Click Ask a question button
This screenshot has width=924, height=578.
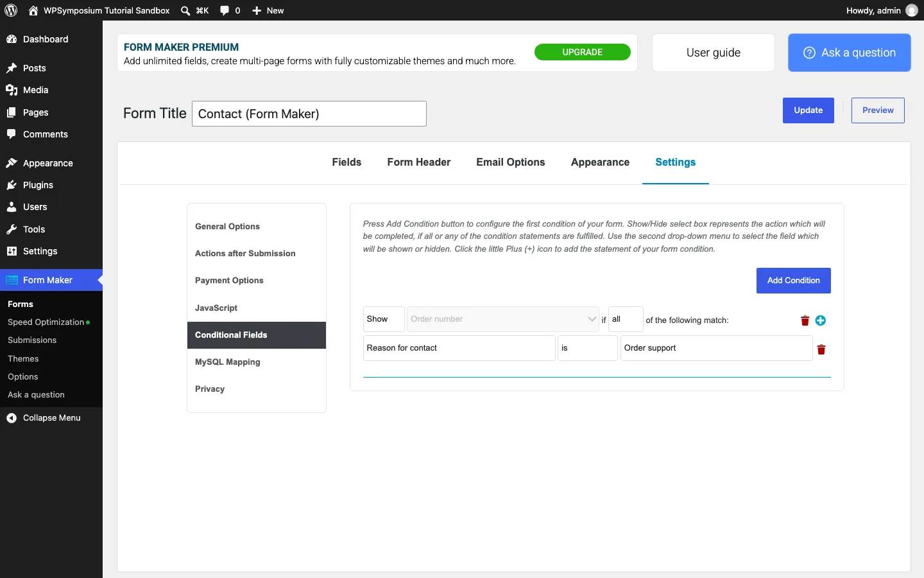coord(850,53)
